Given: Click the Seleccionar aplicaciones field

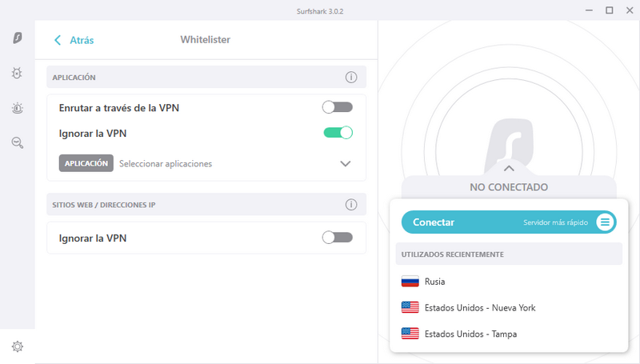Looking at the screenshot, I should click(x=206, y=163).
